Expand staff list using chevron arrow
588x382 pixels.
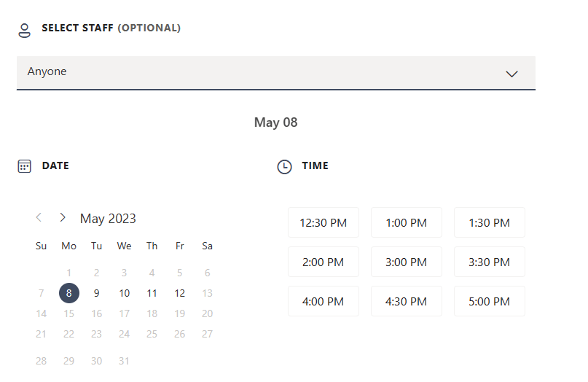pos(512,74)
